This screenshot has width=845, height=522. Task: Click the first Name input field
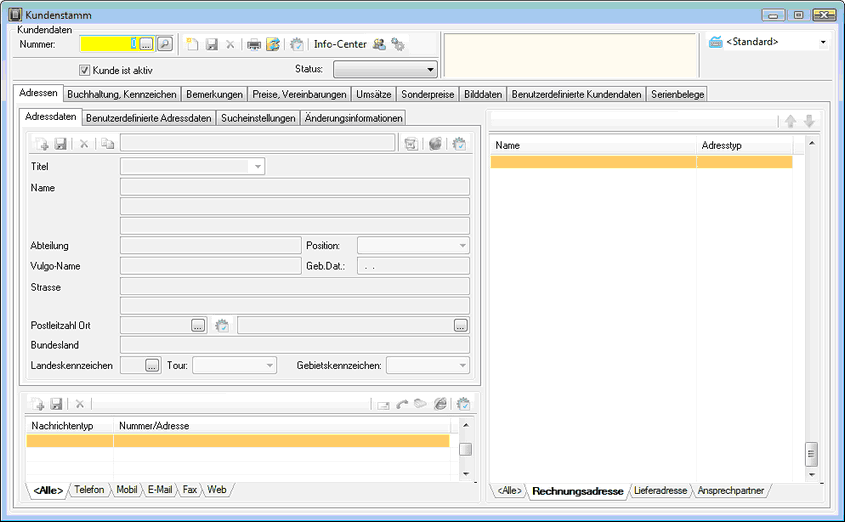tap(295, 187)
